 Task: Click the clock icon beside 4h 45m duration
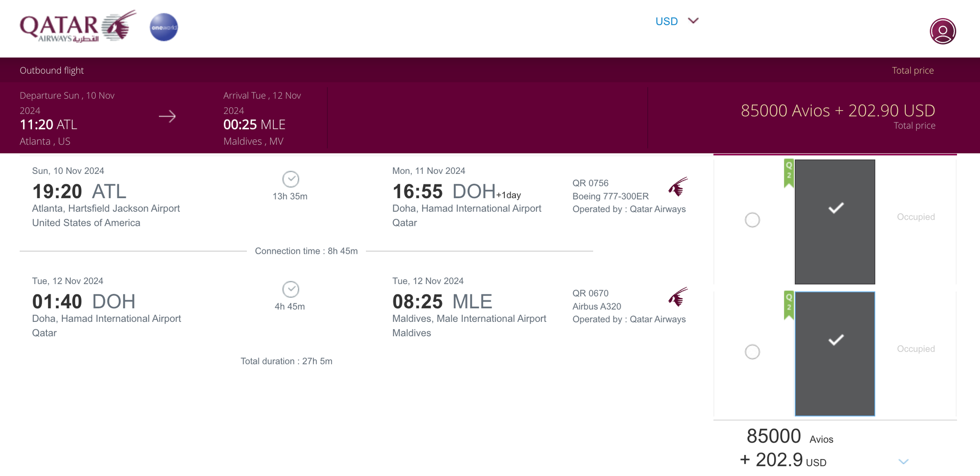pyautogui.click(x=291, y=289)
